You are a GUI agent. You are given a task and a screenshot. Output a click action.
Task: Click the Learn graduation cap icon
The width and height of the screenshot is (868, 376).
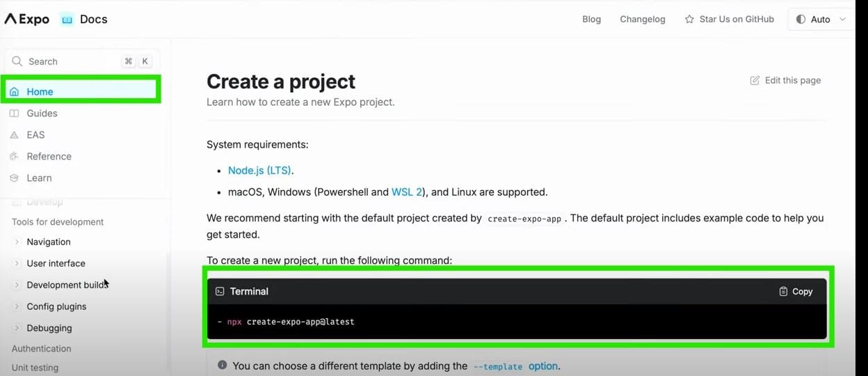(x=14, y=178)
